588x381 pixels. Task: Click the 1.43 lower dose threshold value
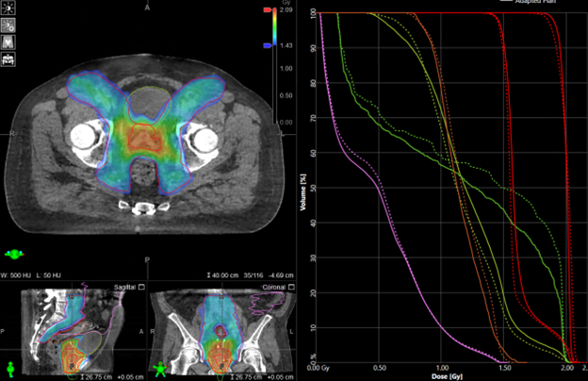pyautogui.click(x=286, y=45)
